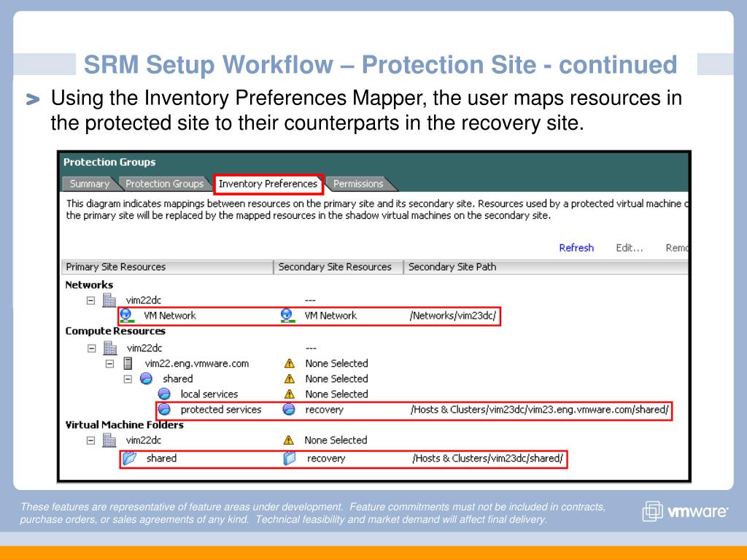This screenshot has height=560, width=747.
Task: Click the /Networks/vim23dc/ path
Action: [453, 316]
